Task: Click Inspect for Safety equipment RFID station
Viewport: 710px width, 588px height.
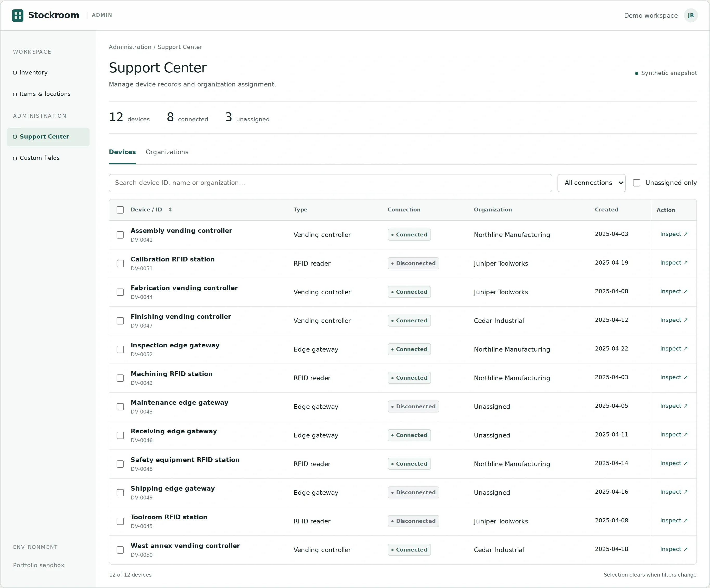Action: 674,463
